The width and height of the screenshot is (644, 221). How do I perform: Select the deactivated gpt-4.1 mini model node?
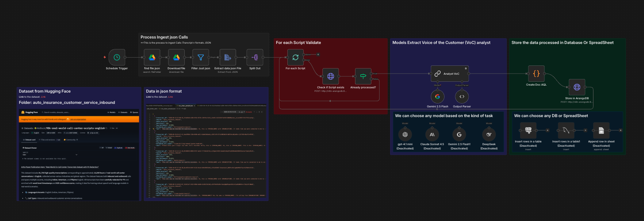pos(405,135)
